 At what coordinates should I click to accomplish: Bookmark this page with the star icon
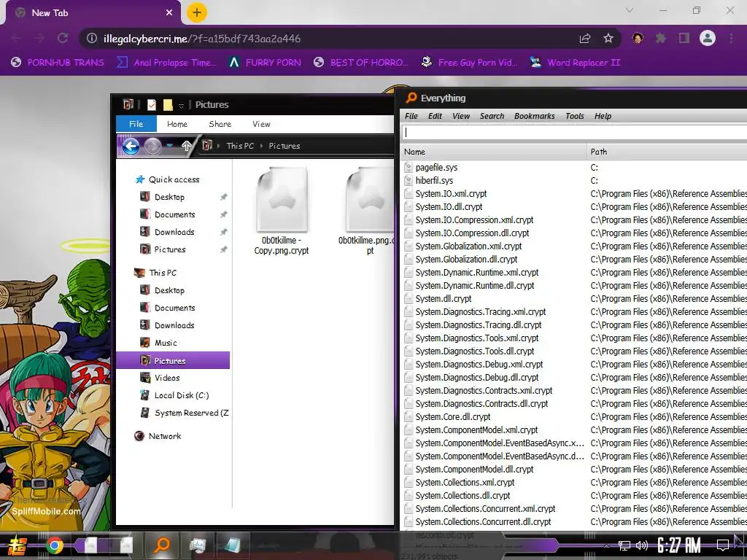[x=608, y=39]
